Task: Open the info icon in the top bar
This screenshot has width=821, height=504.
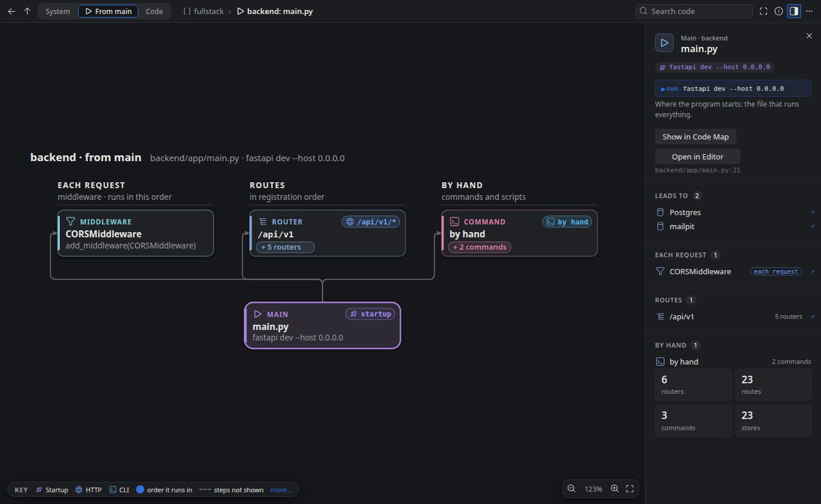Action: click(x=779, y=11)
